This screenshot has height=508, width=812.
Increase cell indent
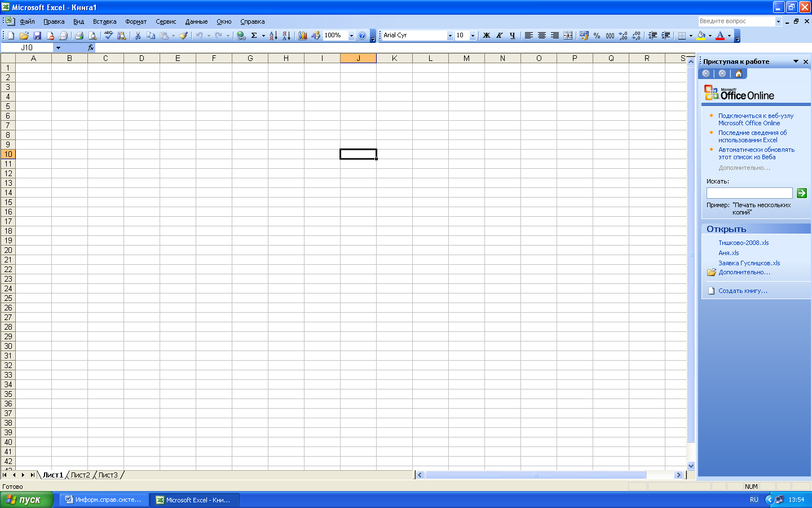pyautogui.click(x=666, y=36)
